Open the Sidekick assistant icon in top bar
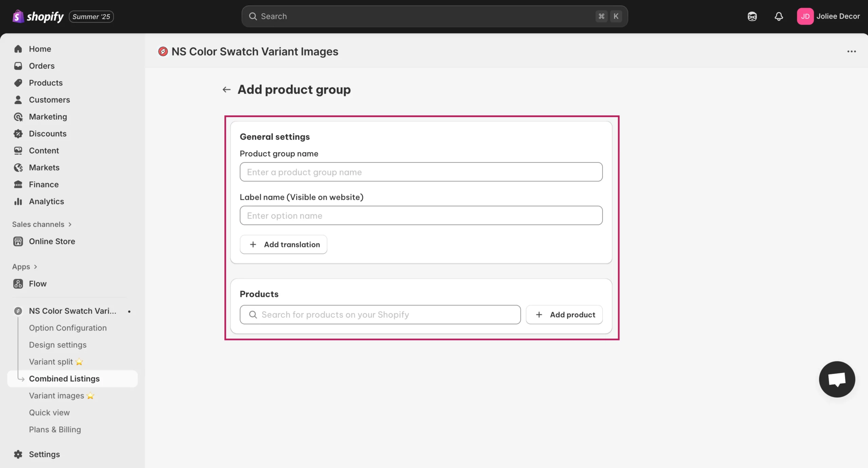The width and height of the screenshot is (868, 468). (752, 16)
